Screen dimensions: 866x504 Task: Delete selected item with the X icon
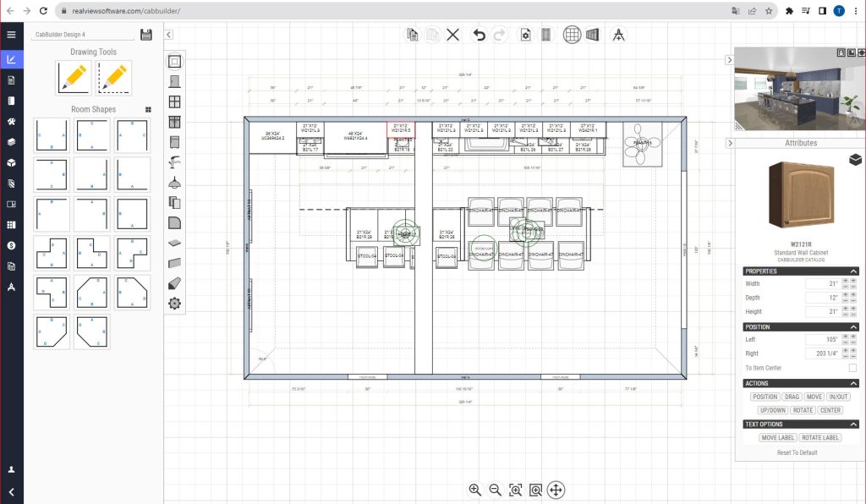[453, 35]
